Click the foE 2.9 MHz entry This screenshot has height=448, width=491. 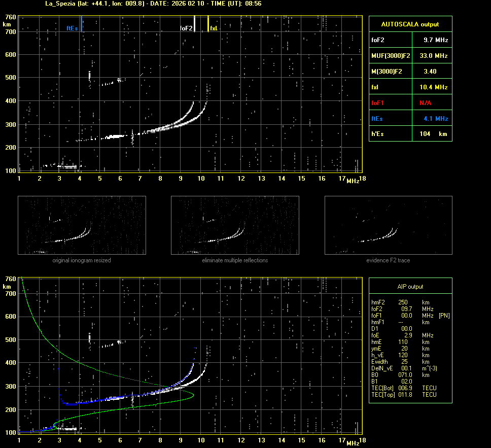(401, 335)
